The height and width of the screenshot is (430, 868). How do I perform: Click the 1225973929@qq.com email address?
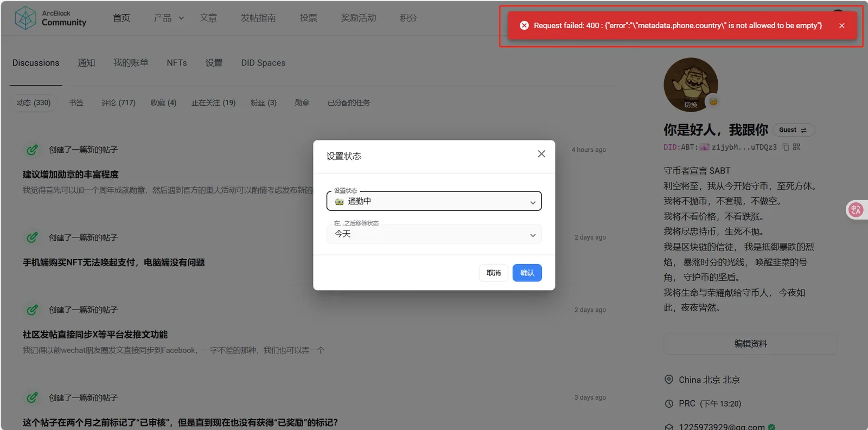(722, 427)
